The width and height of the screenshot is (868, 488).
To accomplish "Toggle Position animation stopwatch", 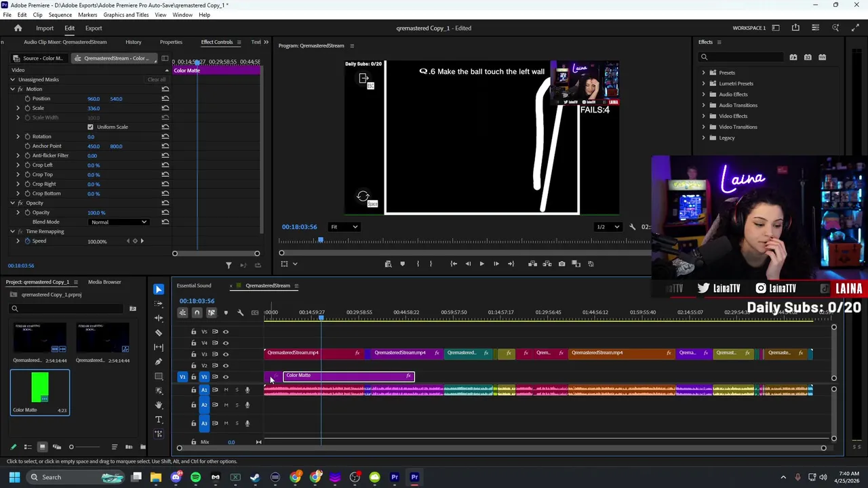I will [27, 99].
